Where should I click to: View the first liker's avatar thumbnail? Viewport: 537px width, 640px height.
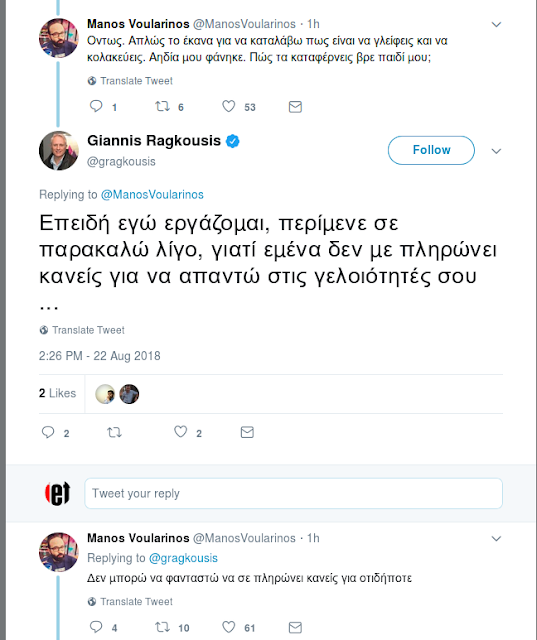click(x=105, y=394)
